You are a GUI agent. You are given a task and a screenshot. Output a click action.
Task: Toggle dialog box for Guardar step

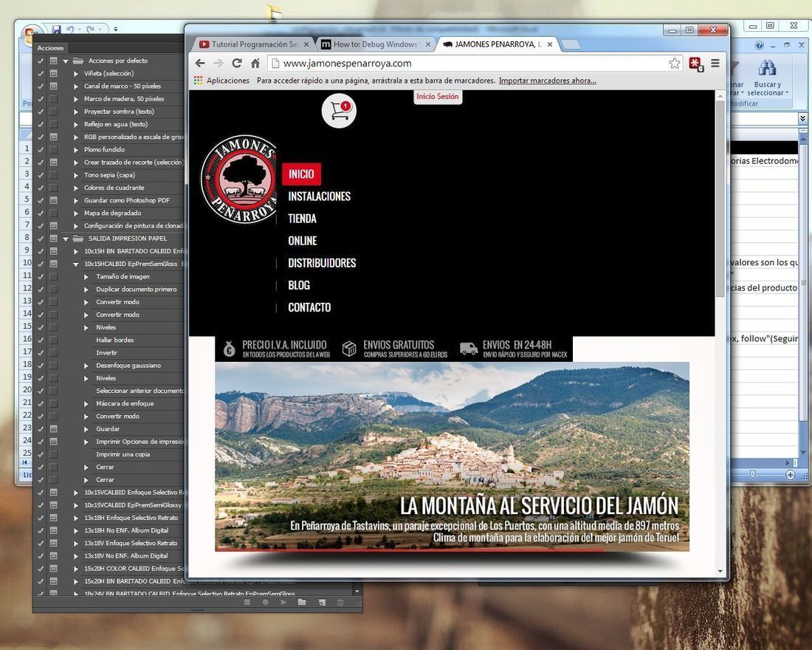click(53, 428)
